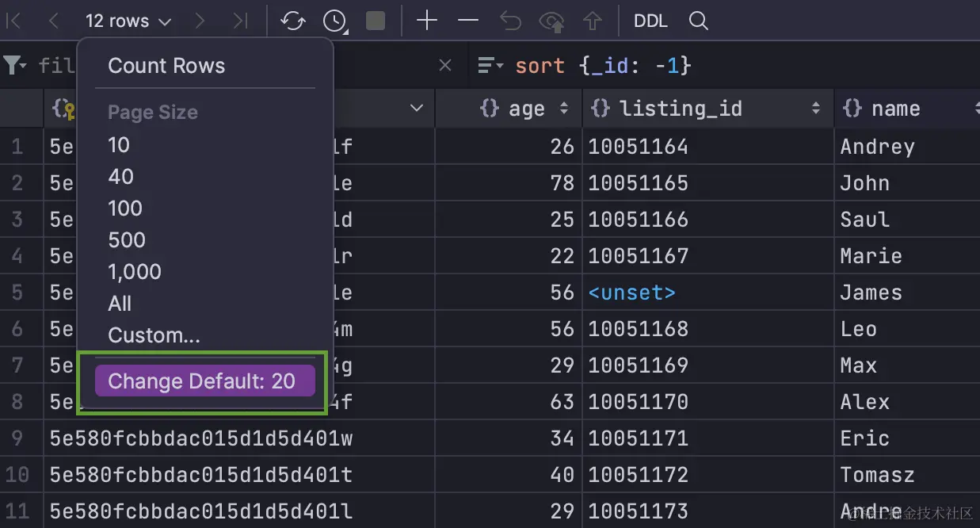The image size is (980, 528).
Task: Set page size to 100
Action: tap(125, 209)
